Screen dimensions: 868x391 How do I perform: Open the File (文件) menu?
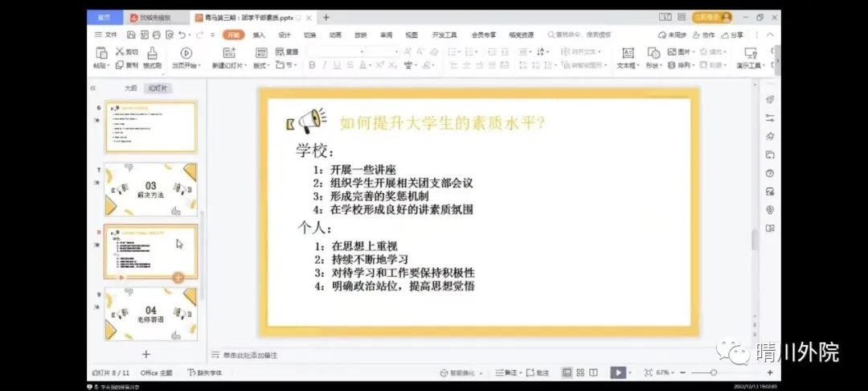pyautogui.click(x=106, y=35)
